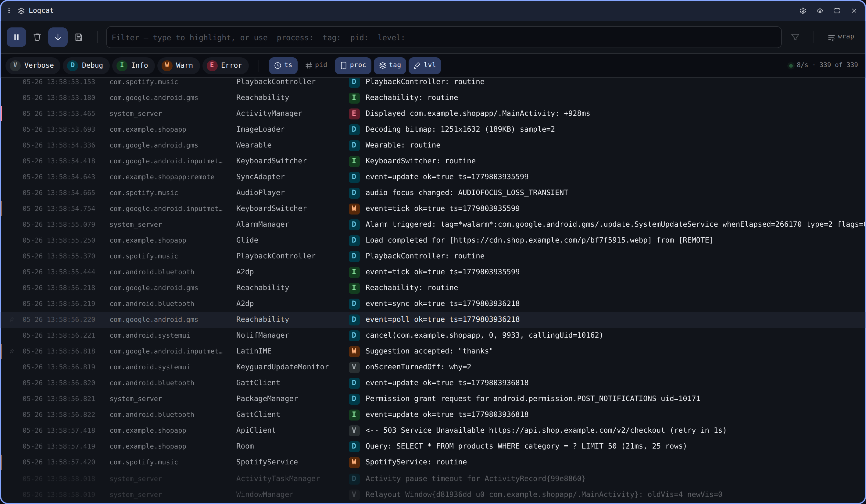Click V badge on KeyguardUpdateMonitor row

point(354,367)
